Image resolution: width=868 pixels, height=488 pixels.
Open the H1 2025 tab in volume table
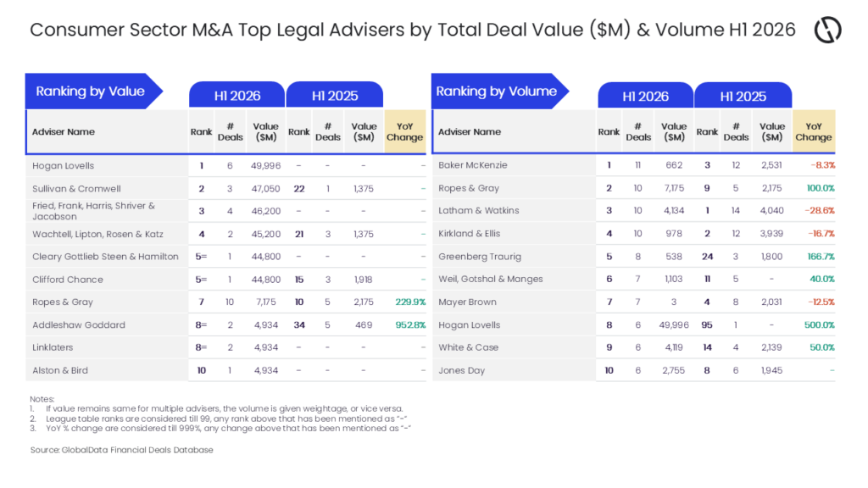[x=743, y=96]
